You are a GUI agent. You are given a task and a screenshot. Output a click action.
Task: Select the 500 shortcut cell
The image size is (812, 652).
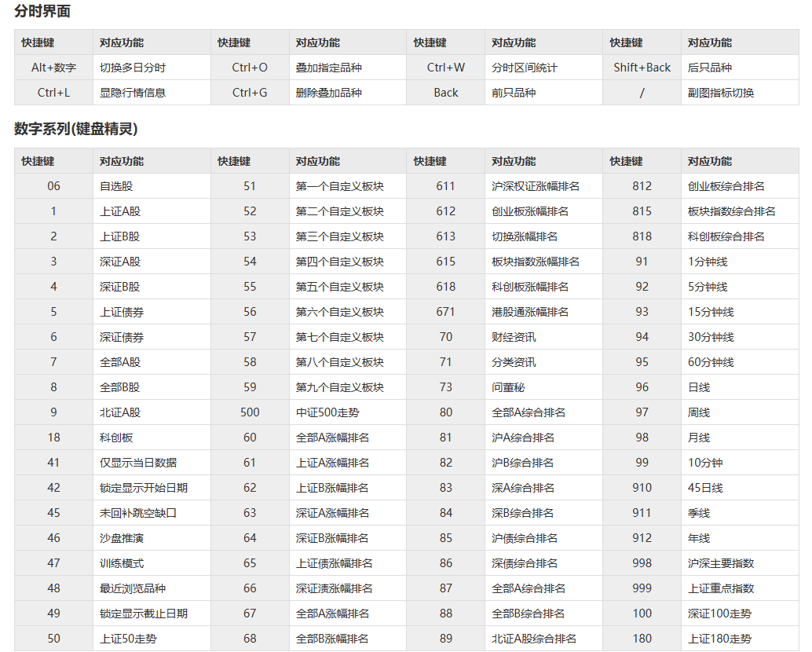point(250,412)
